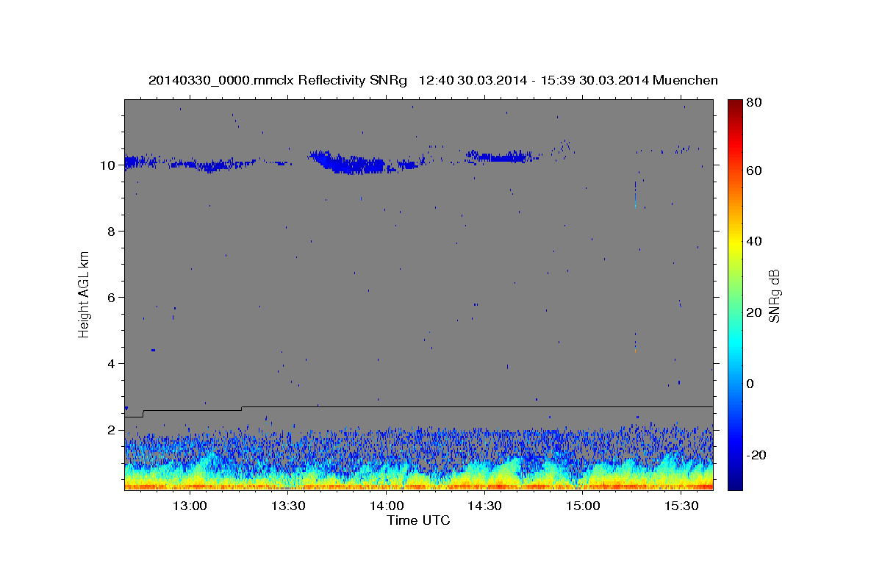The width and height of the screenshot is (882, 588).
Task: Click the 14:00 time tick label
Action: [x=387, y=506]
